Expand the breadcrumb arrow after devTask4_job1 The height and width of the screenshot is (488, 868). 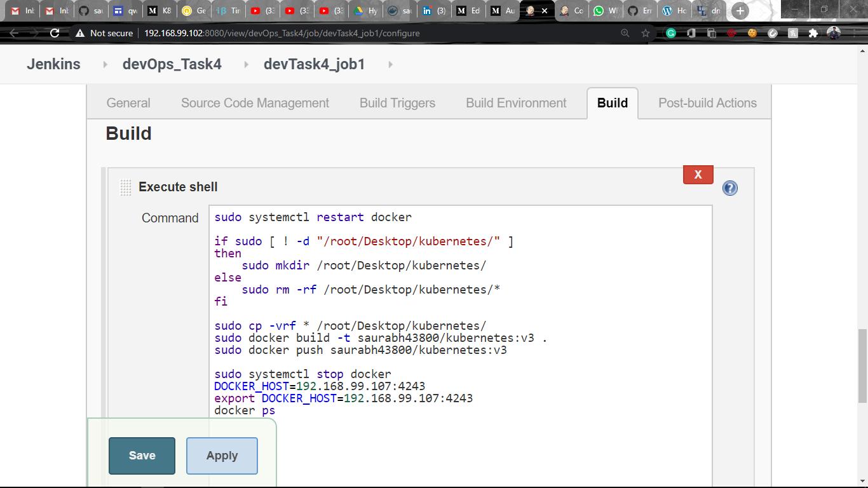click(390, 64)
